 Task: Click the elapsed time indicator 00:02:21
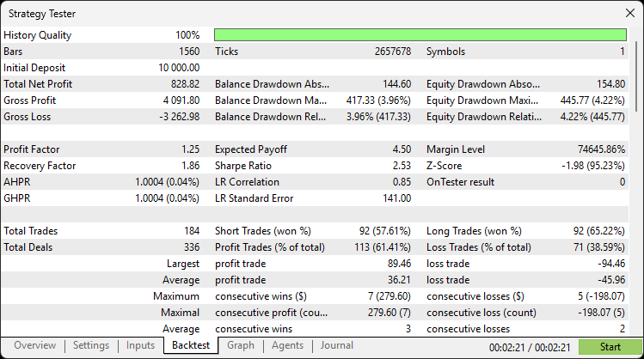(x=504, y=347)
